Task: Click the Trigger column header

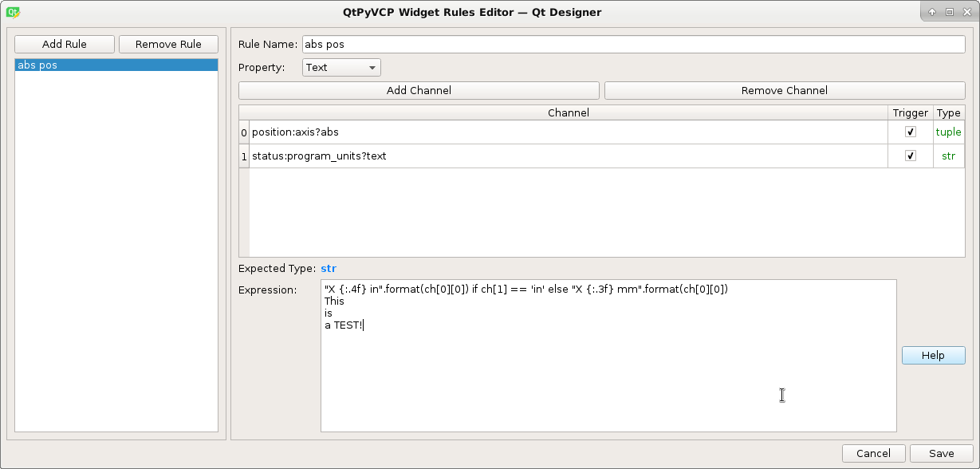Action: 911,112
